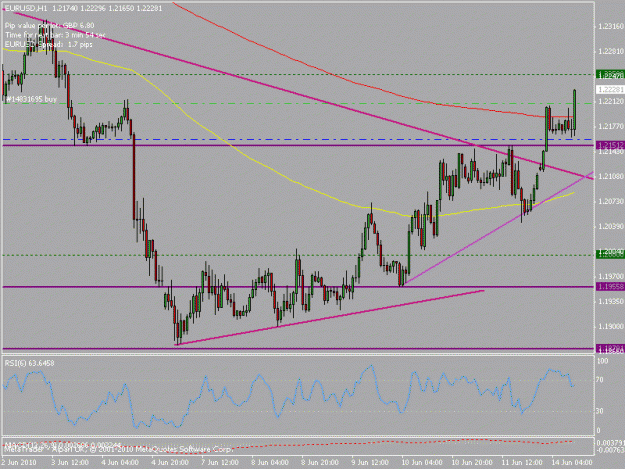Click the 1.21770 price scale value

tap(611, 127)
